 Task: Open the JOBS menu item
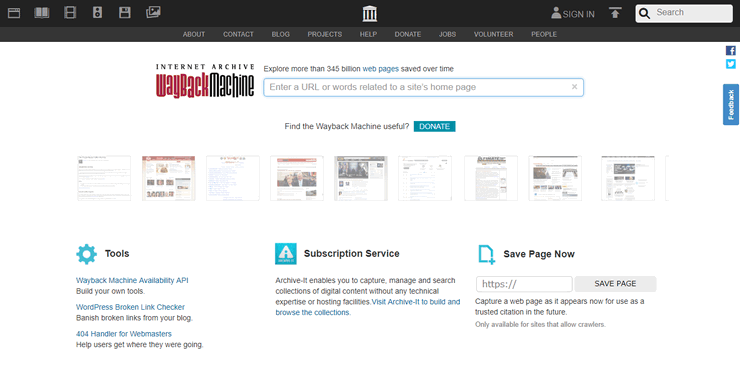[447, 34]
